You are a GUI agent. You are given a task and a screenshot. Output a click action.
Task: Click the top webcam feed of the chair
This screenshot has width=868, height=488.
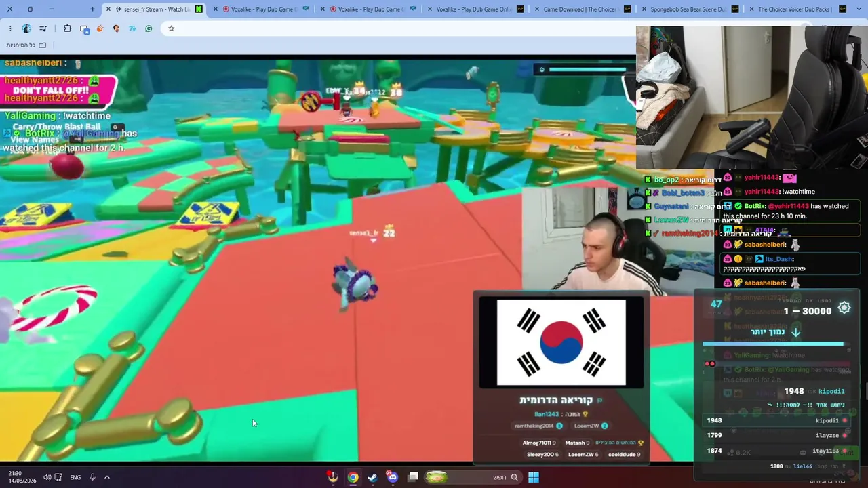(x=751, y=96)
